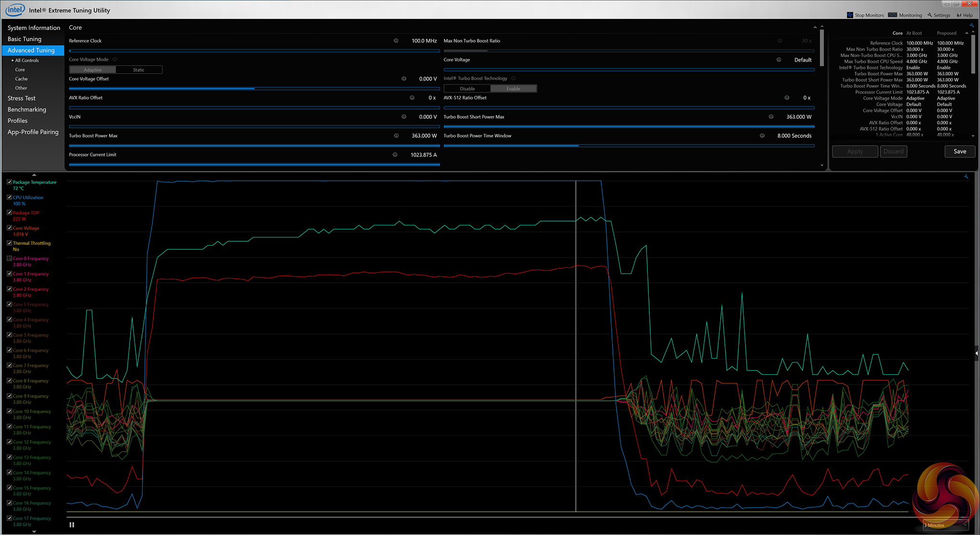Disable Intel Turbo Boost Technology
This screenshot has height=535, width=980.
click(467, 89)
